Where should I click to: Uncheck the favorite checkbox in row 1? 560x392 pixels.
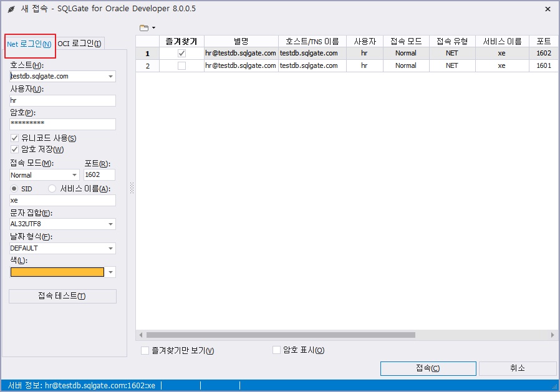point(181,54)
